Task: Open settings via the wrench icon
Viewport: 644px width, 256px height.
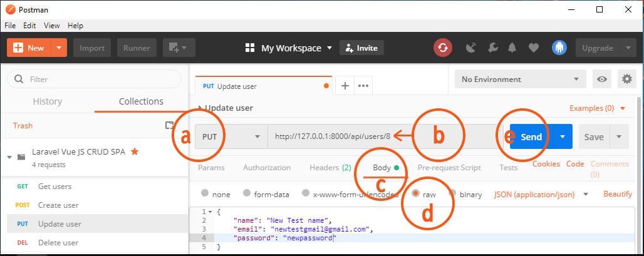Action: point(493,48)
